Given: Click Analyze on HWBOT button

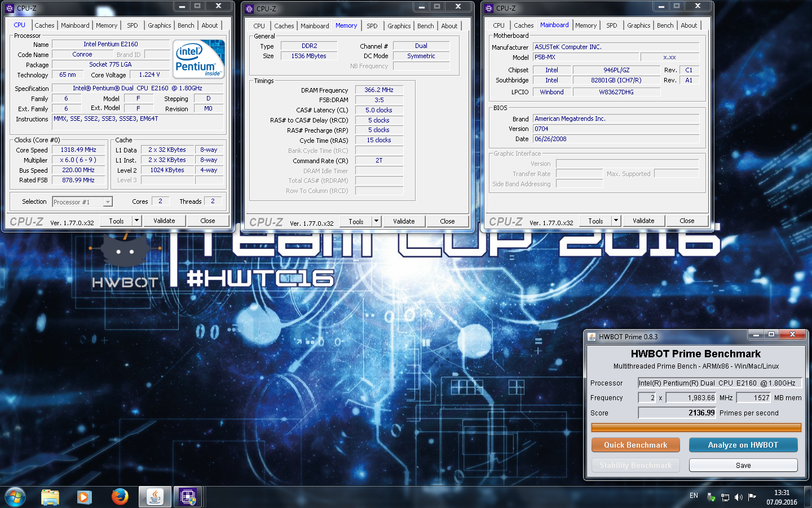Looking at the screenshot, I should click(743, 445).
